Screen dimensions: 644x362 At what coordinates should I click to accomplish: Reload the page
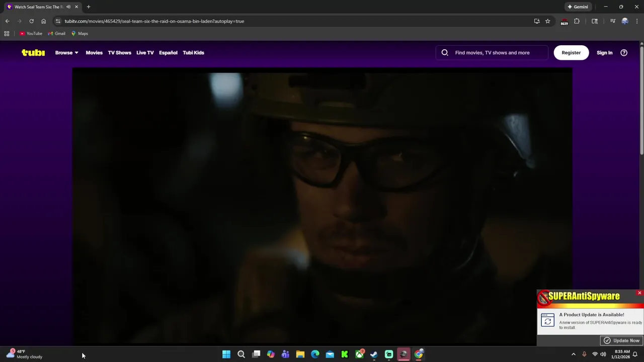tap(31, 21)
